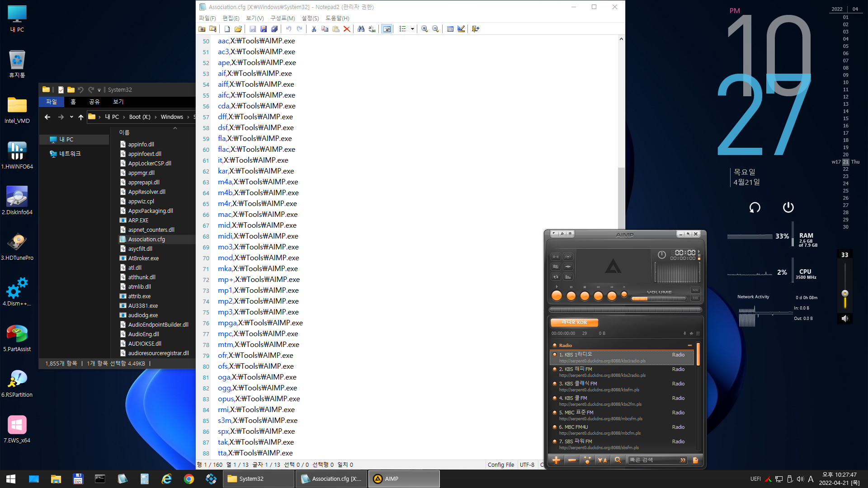Viewport: 868px width, 488px height.
Task: Open the AIMP main menu arrow button
Action: click(554, 234)
